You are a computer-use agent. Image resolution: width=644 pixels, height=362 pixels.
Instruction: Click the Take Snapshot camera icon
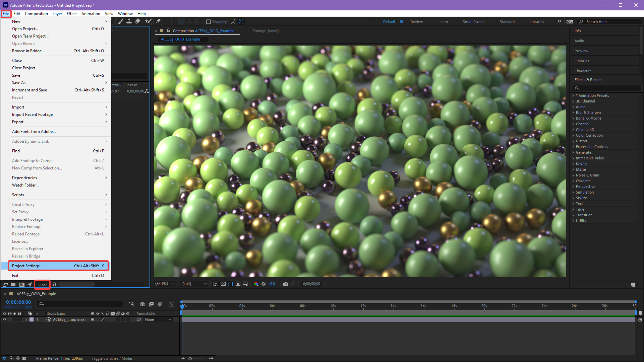[285, 284]
